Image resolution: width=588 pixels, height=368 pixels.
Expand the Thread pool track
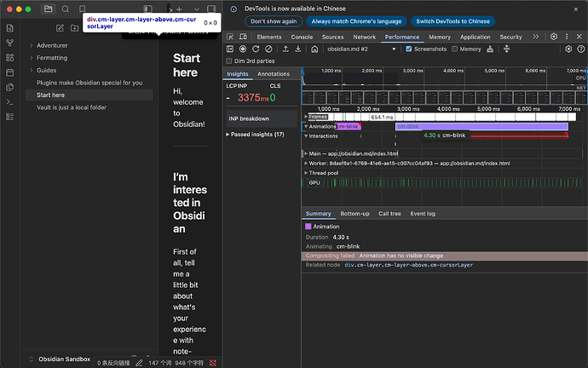coord(306,173)
